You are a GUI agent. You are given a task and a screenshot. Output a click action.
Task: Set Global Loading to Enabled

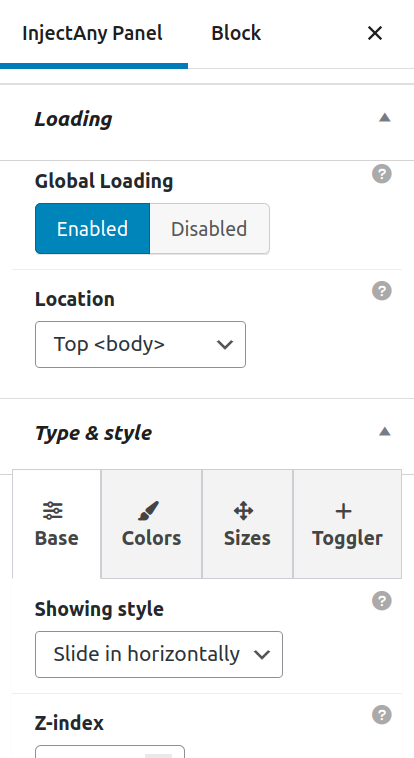pos(92,229)
